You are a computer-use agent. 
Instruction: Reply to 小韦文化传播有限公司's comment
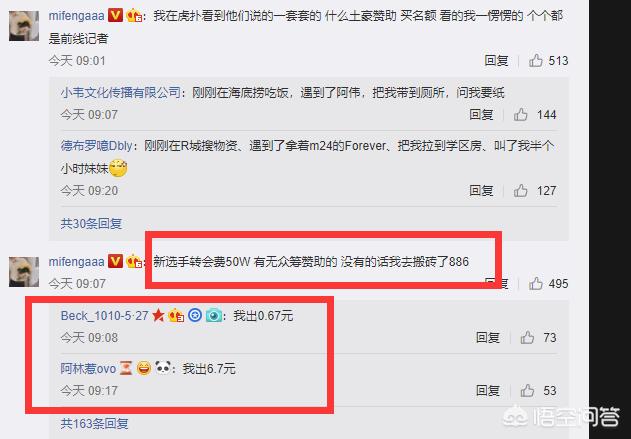(481, 115)
